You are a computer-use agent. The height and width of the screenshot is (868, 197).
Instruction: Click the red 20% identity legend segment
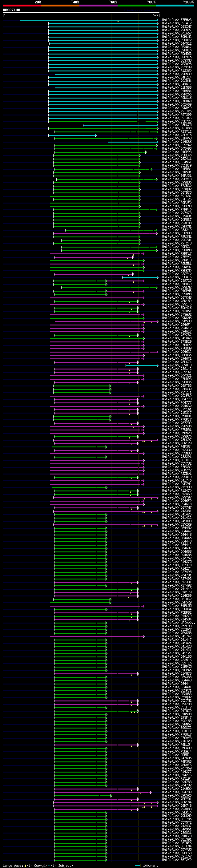tap(22, 6)
